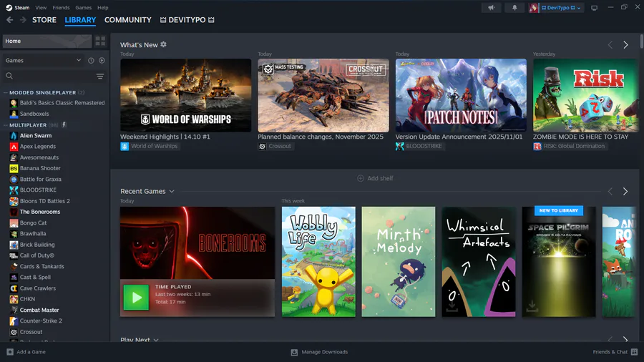
Task: Open the Friends menu
Action: click(x=61, y=7)
